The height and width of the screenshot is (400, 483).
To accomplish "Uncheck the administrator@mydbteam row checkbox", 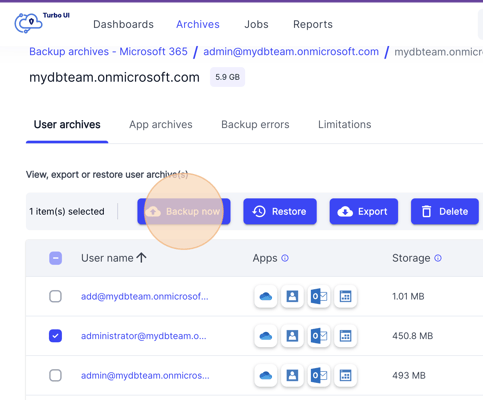I will coord(56,336).
